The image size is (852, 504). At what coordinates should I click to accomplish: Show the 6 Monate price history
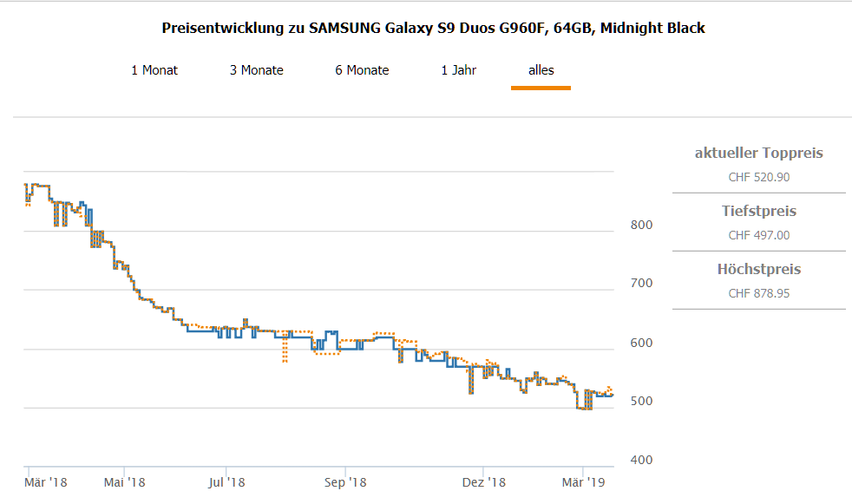tap(362, 70)
